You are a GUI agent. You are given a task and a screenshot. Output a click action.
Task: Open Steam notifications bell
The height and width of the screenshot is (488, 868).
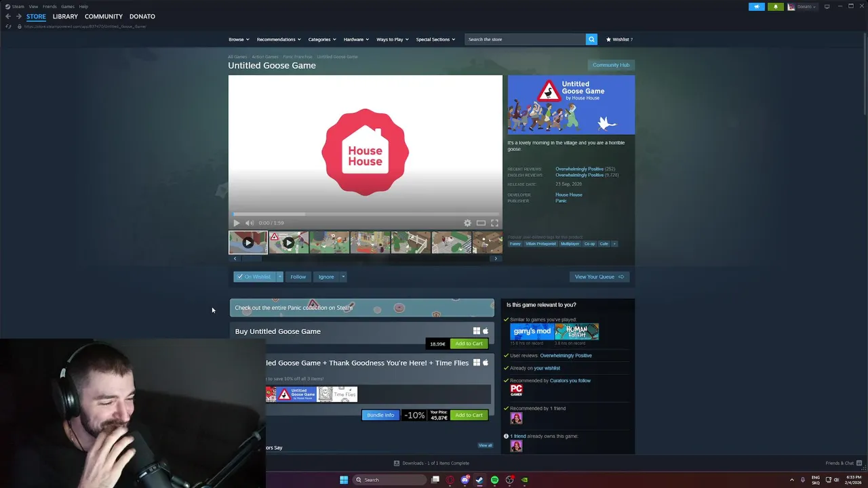[776, 7]
